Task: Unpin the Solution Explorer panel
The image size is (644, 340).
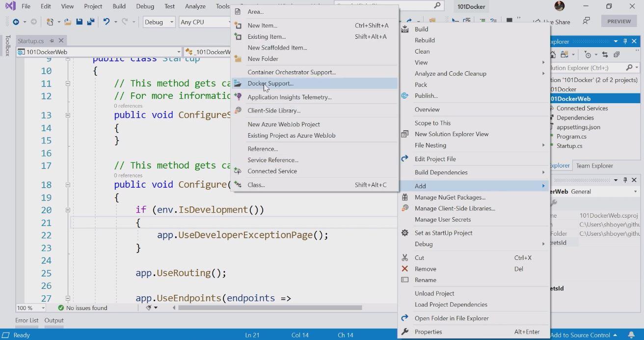Action: [625, 41]
